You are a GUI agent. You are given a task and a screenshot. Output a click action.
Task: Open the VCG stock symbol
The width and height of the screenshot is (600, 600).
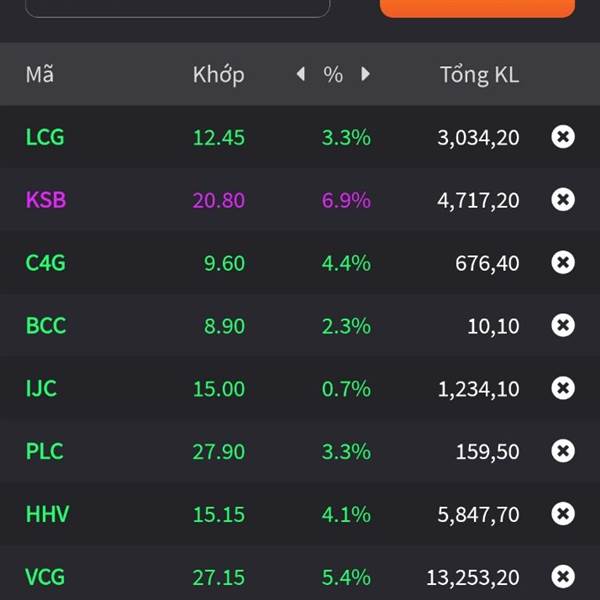point(45,577)
